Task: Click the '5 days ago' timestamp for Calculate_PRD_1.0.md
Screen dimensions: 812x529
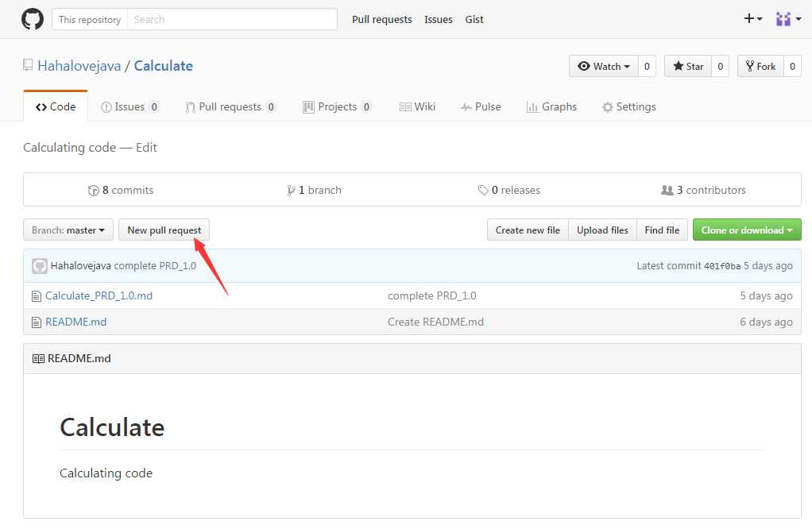Action: point(766,295)
